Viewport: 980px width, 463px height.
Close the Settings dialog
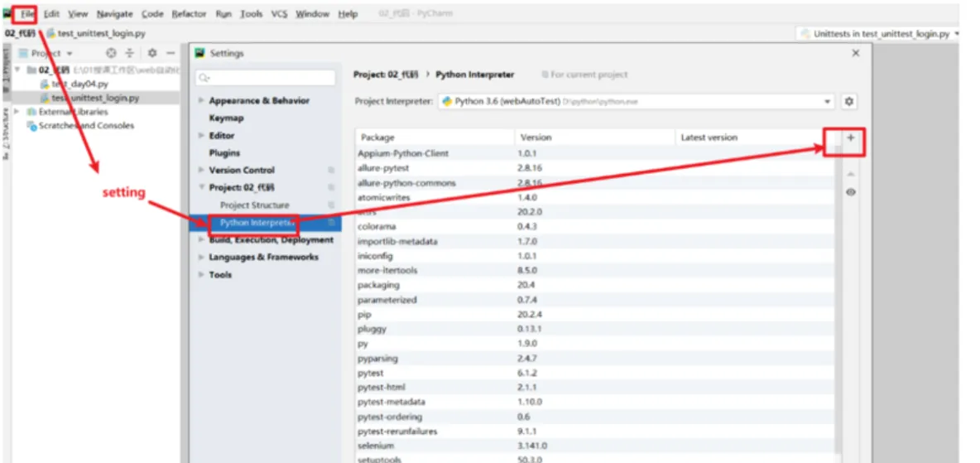(x=856, y=53)
